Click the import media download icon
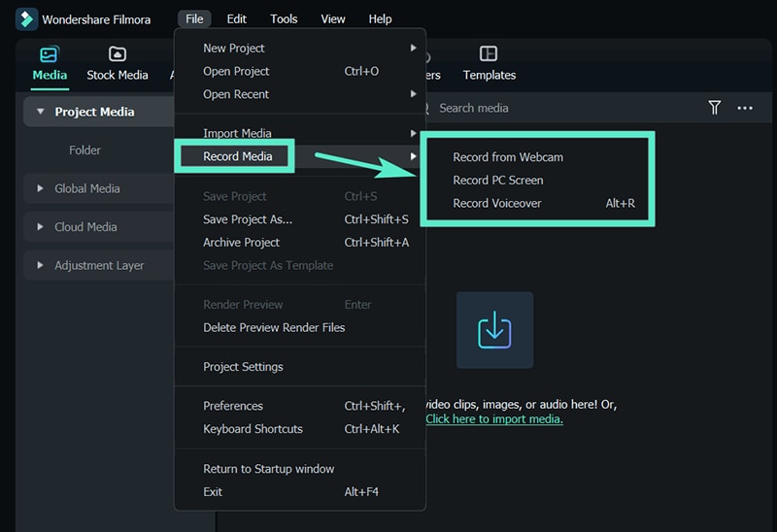The height and width of the screenshot is (532, 777). (x=494, y=330)
